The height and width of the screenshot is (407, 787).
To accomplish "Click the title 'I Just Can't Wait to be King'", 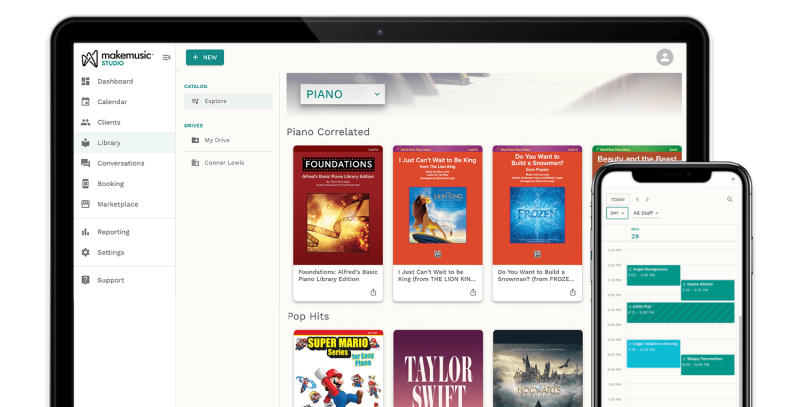I will tap(437, 276).
